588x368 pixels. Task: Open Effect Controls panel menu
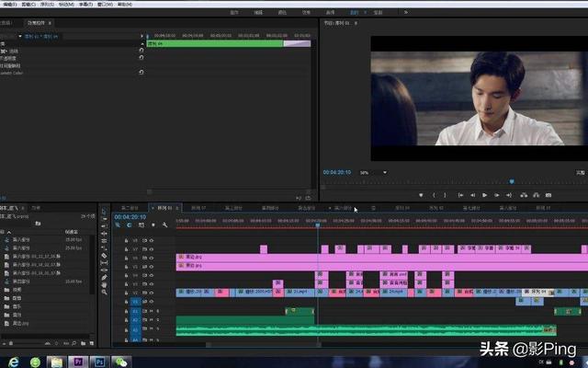pos(50,23)
